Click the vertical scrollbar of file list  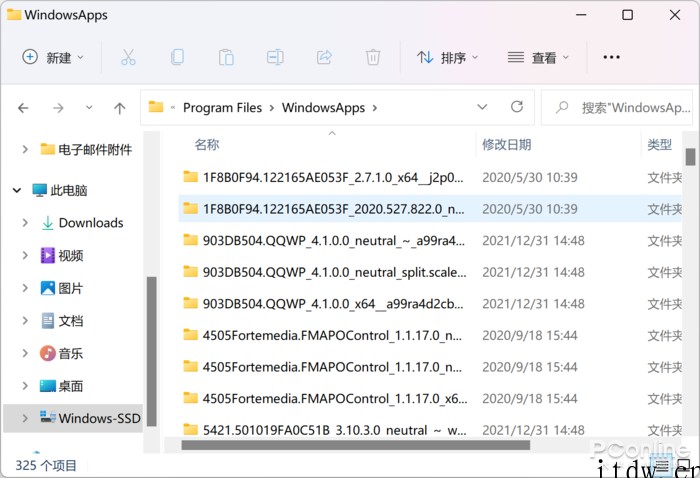point(690,157)
